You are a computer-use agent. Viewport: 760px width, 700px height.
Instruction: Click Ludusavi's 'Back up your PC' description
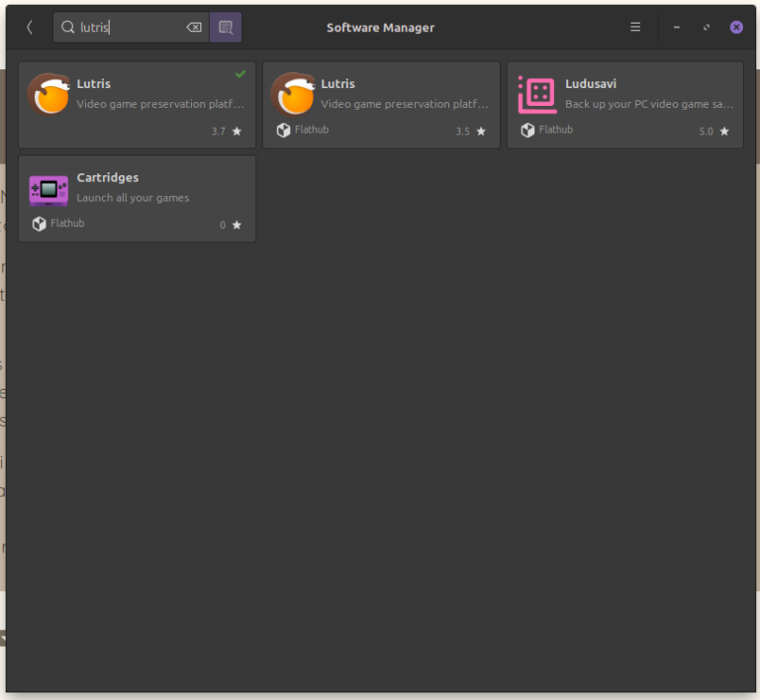pyautogui.click(x=649, y=104)
